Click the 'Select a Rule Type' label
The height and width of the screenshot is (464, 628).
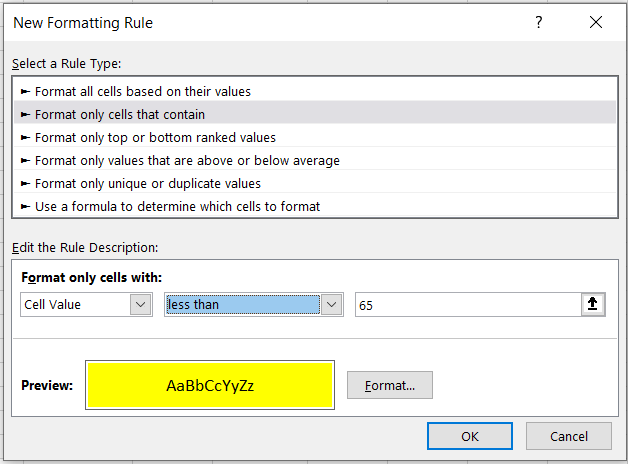(x=68, y=64)
